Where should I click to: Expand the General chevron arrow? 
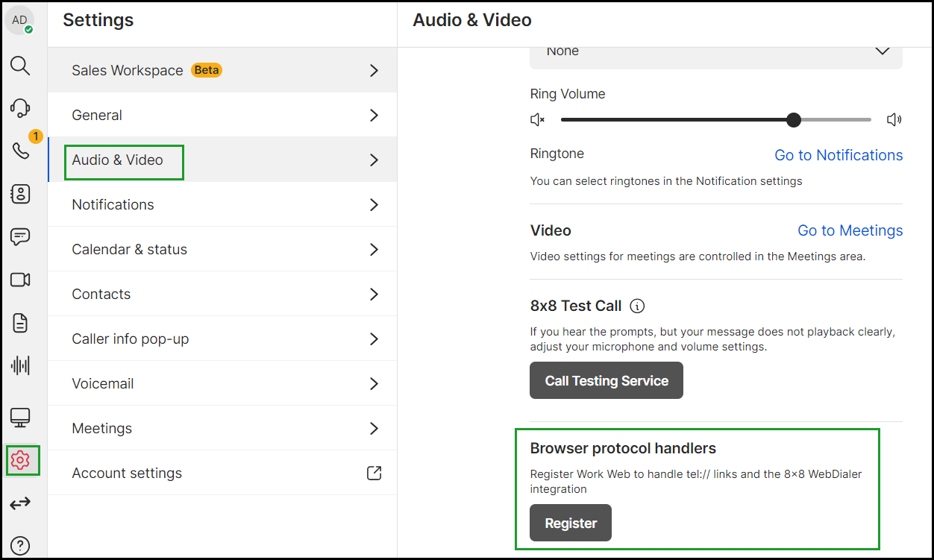point(374,115)
